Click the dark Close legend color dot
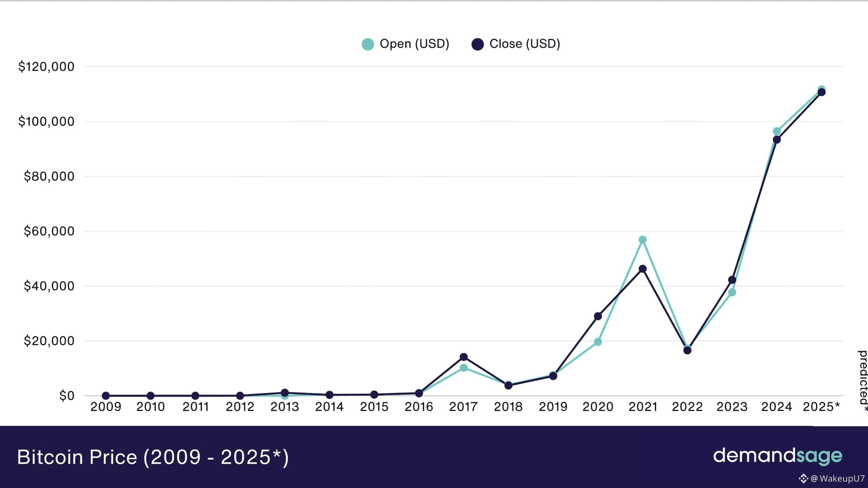This screenshot has height=488, width=868. click(x=478, y=44)
